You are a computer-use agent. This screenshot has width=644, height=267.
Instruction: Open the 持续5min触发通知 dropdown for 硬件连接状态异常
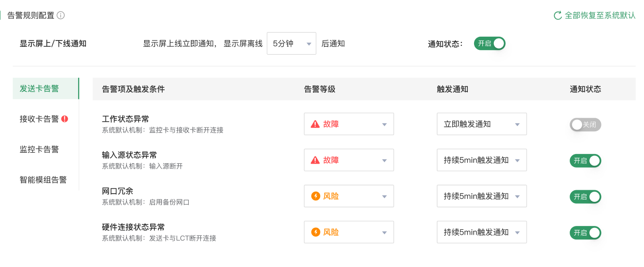click(x=482, y=232)
